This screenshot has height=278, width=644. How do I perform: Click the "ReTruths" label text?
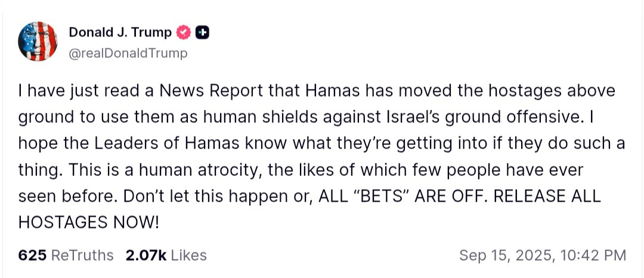point(82,255)
